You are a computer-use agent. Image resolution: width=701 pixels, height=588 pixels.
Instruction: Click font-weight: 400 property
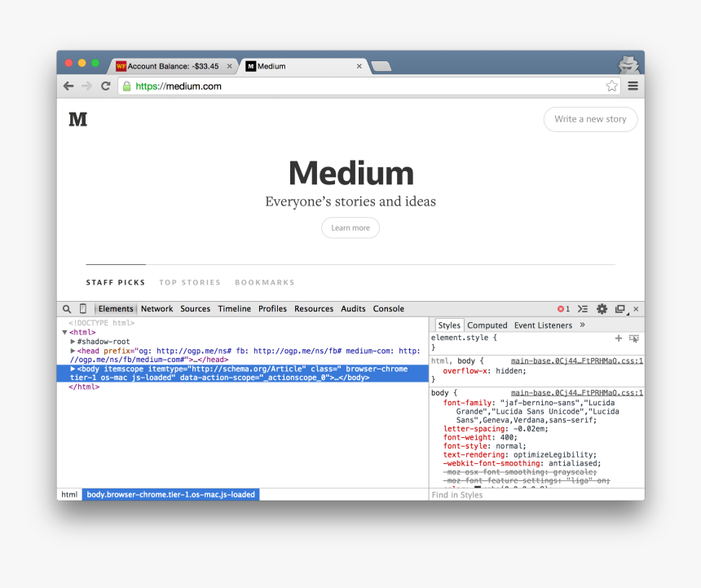click(x=480, y=437)
